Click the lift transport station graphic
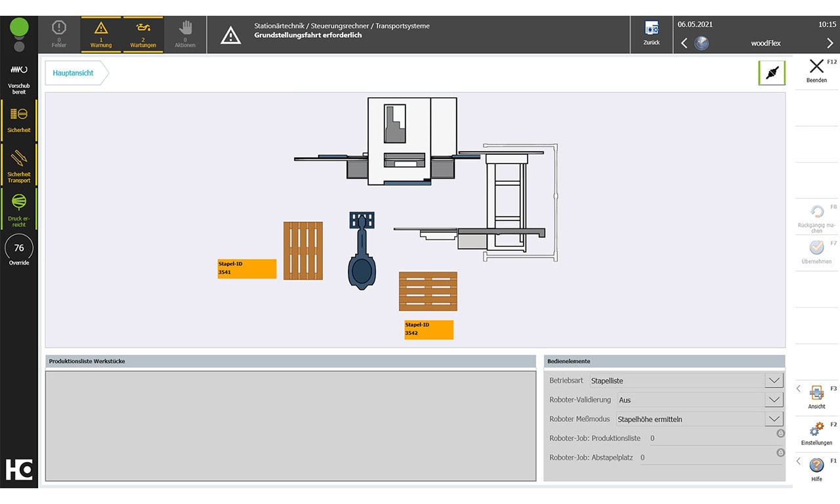 (508, 203)
